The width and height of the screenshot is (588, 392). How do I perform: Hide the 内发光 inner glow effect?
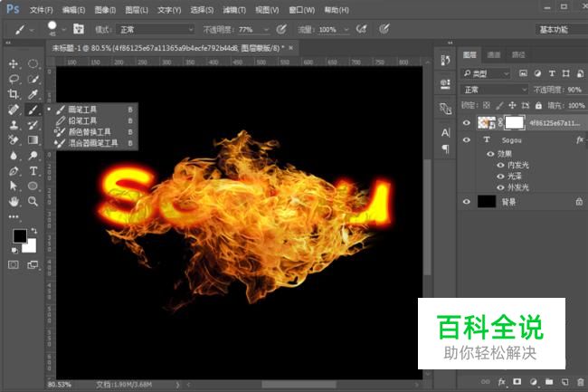coord(500,165)
